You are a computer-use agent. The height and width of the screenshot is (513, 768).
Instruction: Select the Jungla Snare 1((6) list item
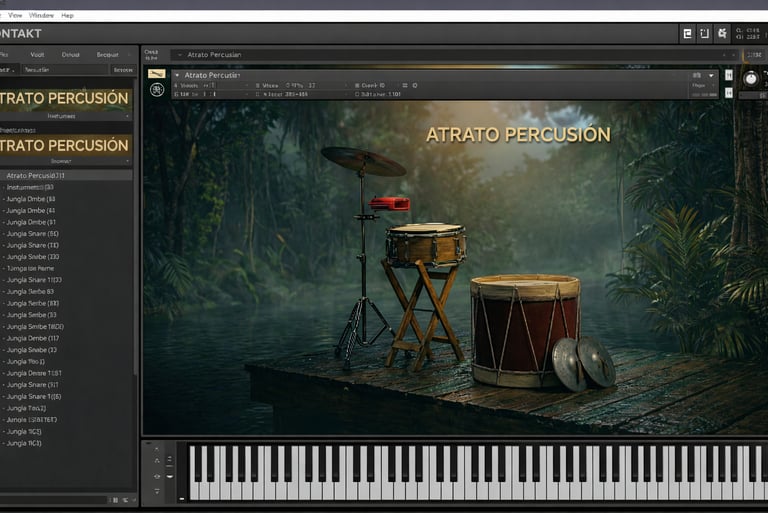[34, 397]
